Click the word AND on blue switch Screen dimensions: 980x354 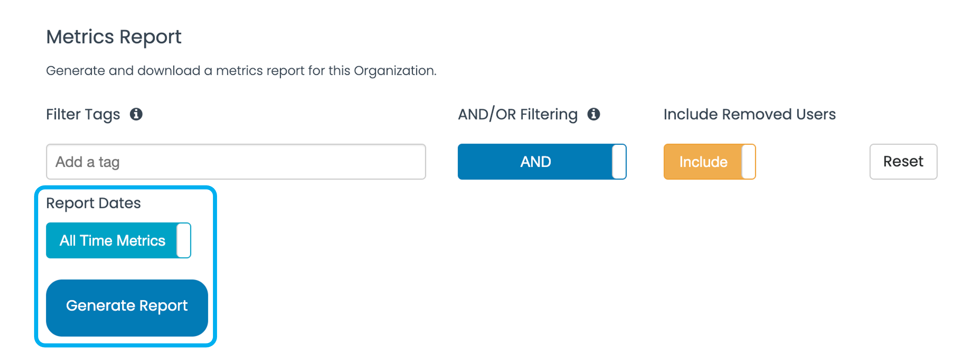pyautogui.click(x=536, y=162)
